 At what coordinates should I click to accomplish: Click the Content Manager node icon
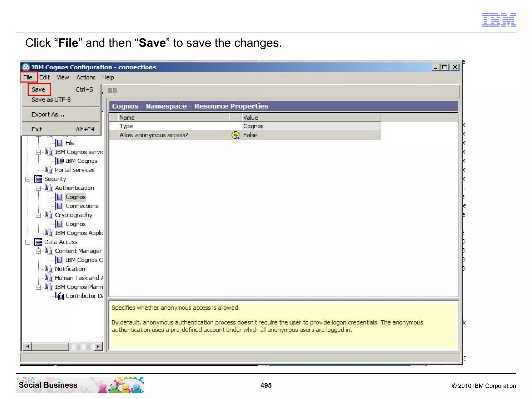click(x=49, y=251)
